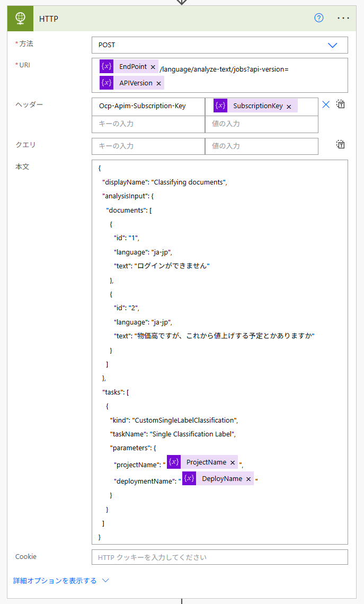Remove the ProjectName token in body

point(233,462)
